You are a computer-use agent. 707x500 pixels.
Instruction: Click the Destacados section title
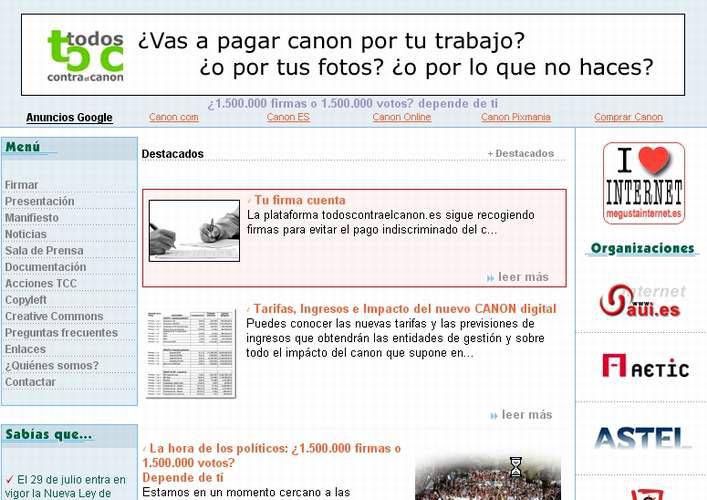coord(173,154)
